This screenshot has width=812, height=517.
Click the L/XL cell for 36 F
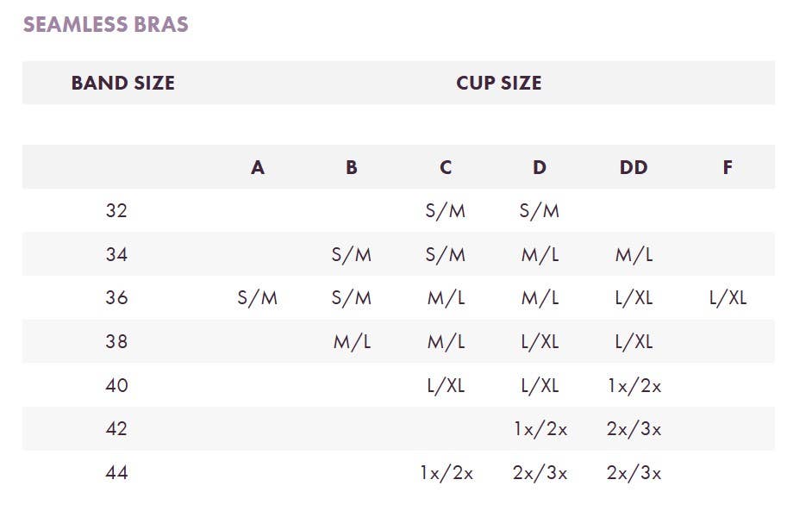[728, 298]
